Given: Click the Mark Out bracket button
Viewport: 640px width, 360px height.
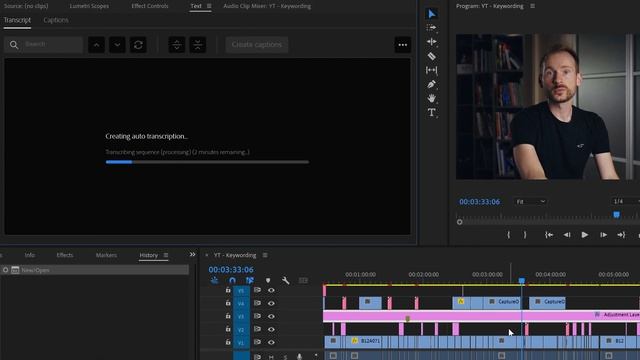Looking at the screenshot, I should point(525,235).
